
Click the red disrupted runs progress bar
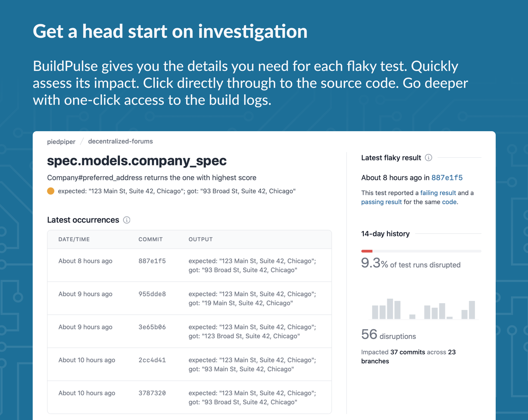[367, 251]
